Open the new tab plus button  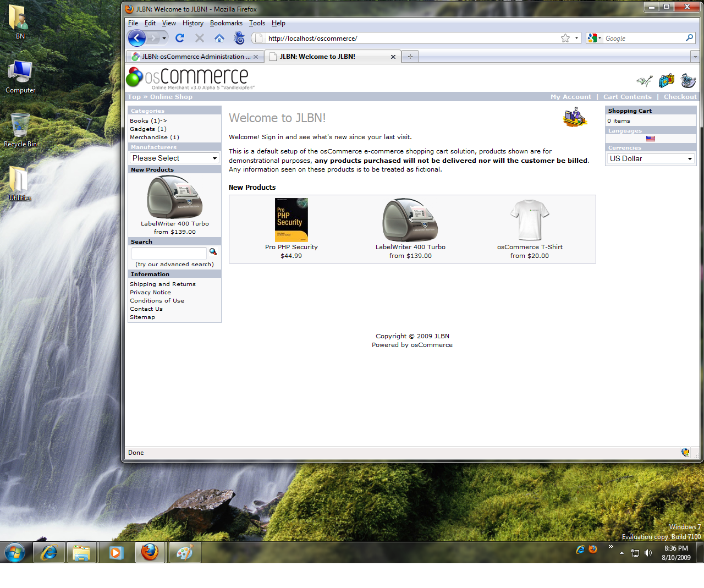click(x=410, y=57)
